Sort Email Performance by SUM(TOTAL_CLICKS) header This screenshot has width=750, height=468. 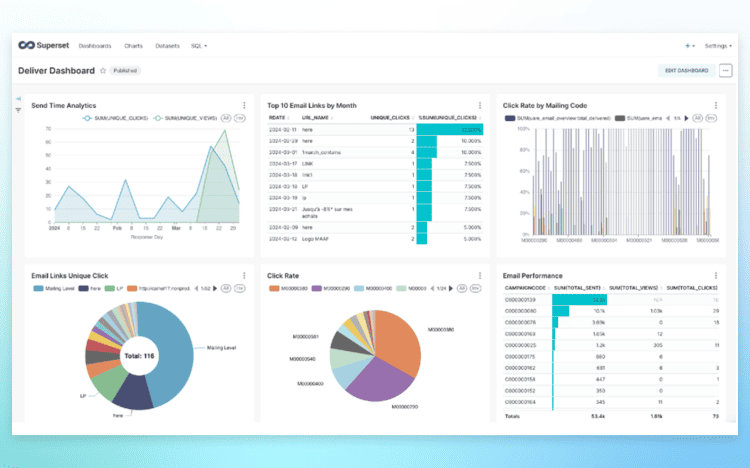[692, 288]
